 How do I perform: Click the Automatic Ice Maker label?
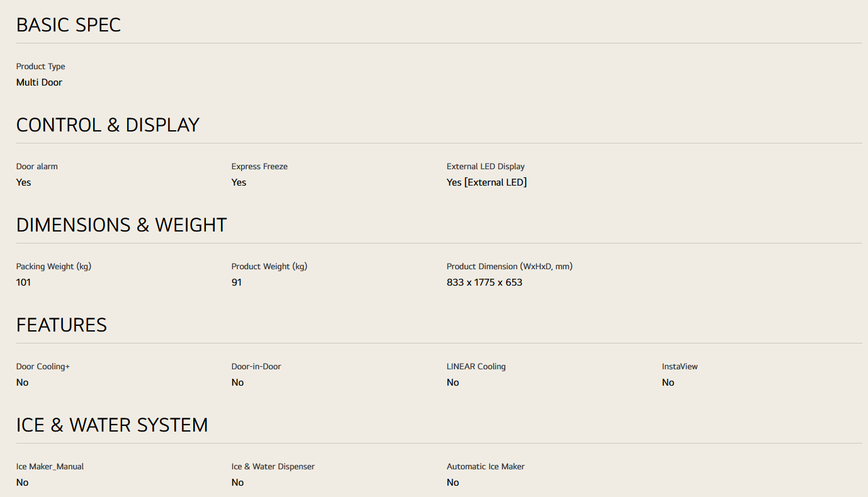tap(485, 467)
